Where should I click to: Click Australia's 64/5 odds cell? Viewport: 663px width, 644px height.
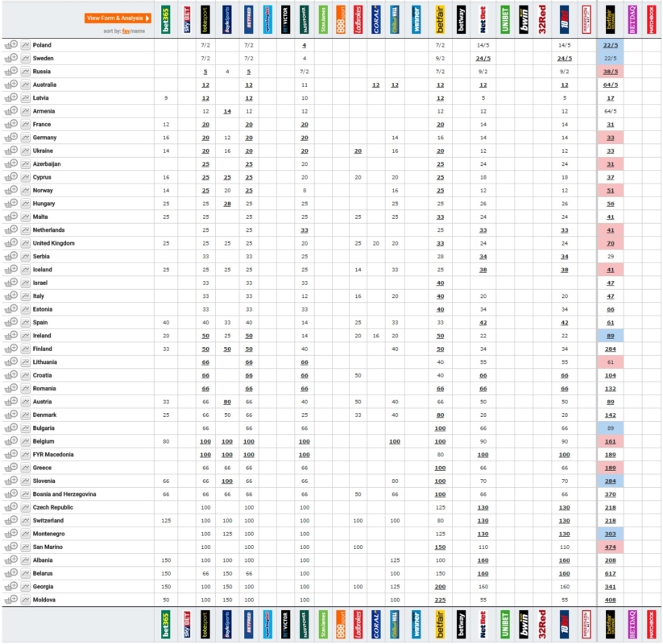click(x=610, y=85)
